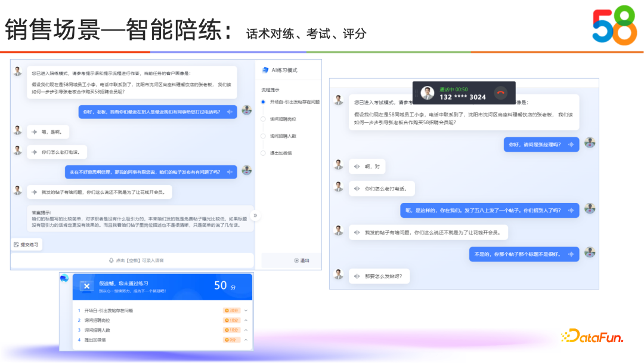Collapse item 2 询问招聘岗位 details
The height and width of the screenshot is (363, 644).
pos(246,320)
